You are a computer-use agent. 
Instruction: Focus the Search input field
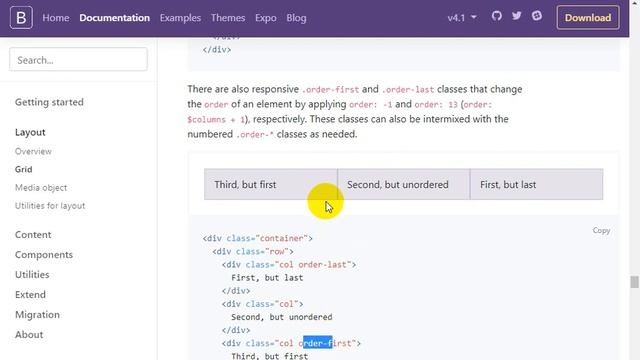coord(78,59)
